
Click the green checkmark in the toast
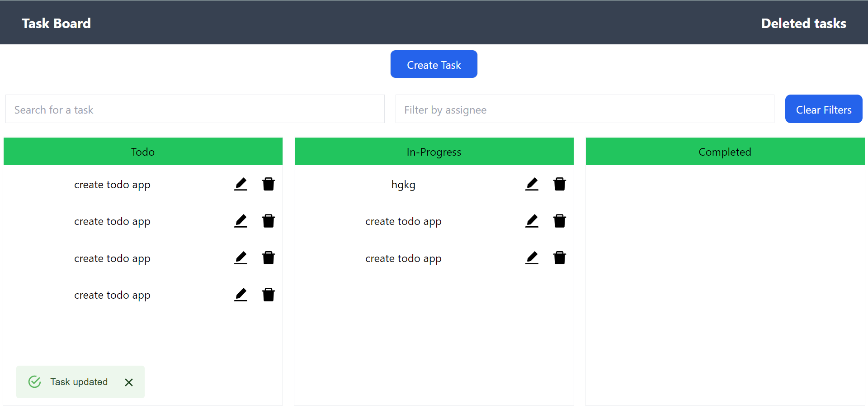tap(34, 381)
